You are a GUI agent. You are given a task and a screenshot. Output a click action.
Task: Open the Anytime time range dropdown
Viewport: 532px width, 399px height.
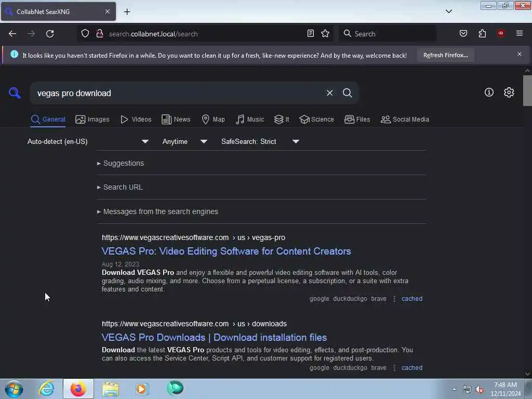(184, 141)
